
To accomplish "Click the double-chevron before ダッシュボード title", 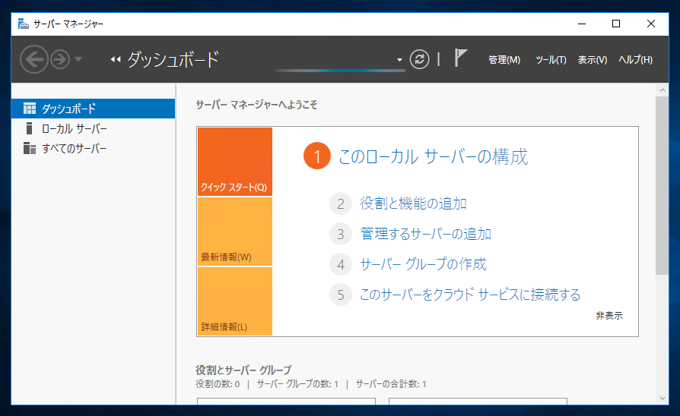I will pyautogui.click(x=115, y=59).
